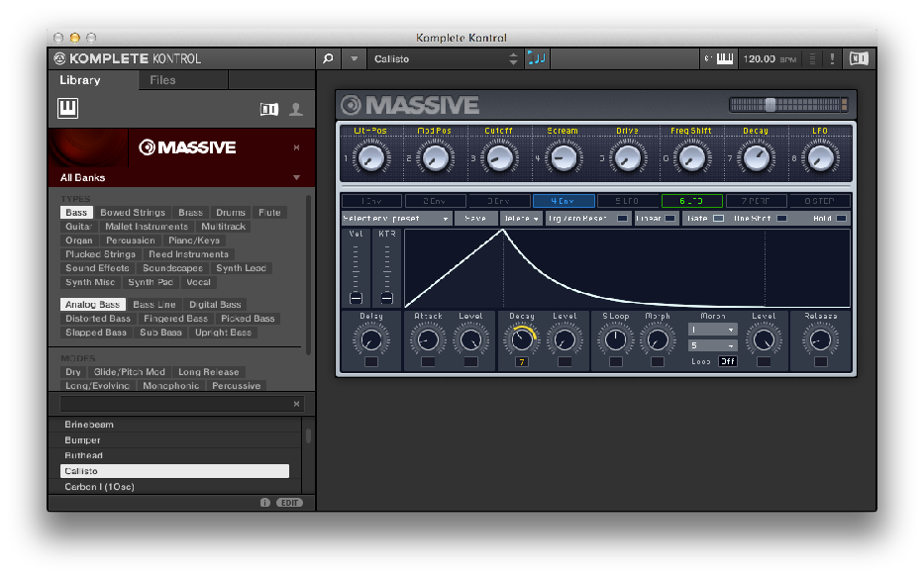Select the Brinebeam preset in the list
The image size is (924, 577).
coord(174,424)
